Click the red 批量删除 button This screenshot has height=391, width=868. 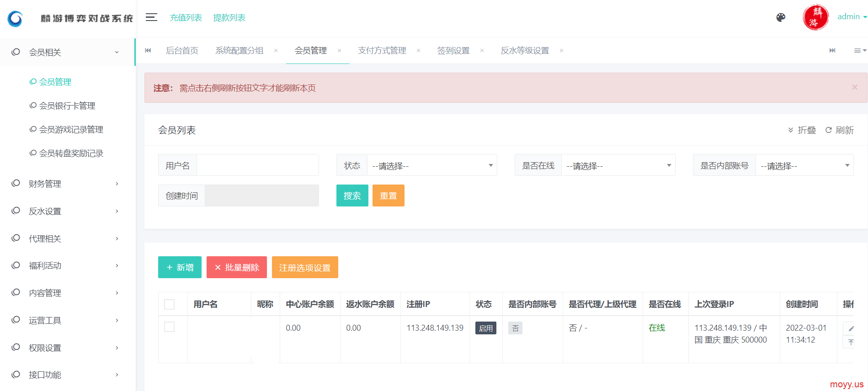click(x=237, y=267)
